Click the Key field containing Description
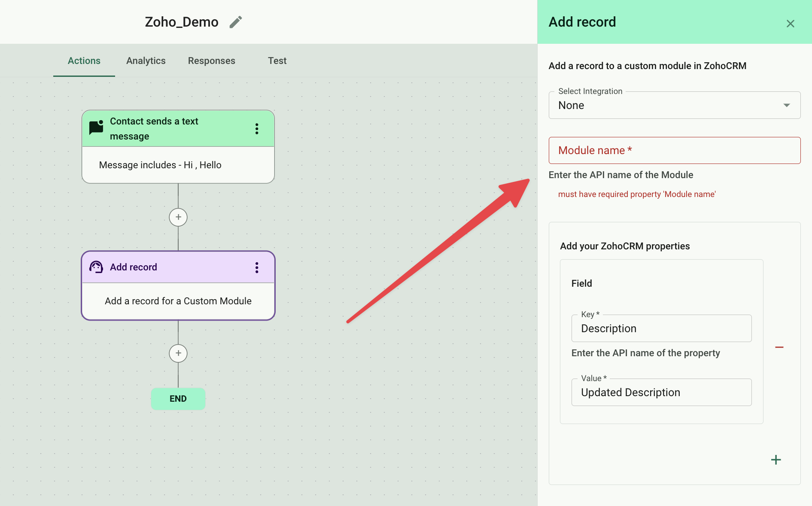Image resolution: width=812 pixels, height=506 pixels. coord(661,328)
